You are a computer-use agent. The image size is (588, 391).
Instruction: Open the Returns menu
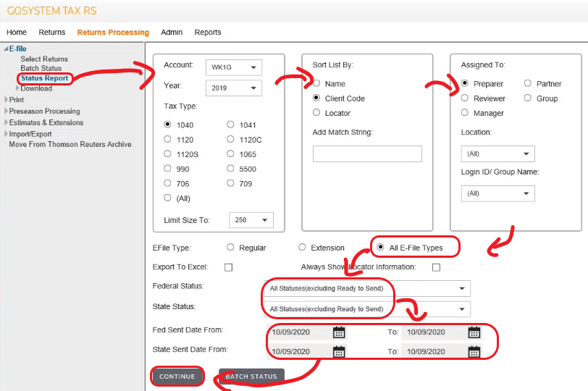51,33
